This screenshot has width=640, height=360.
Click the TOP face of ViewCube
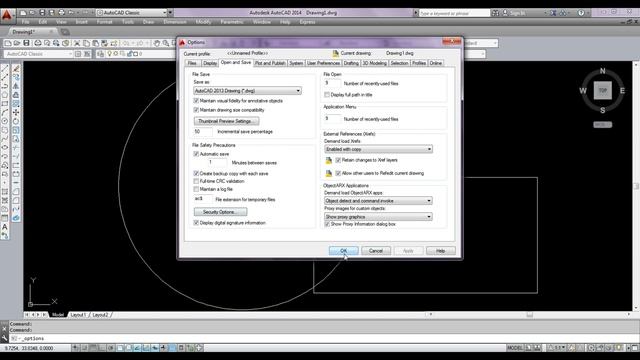coord(602,90)
